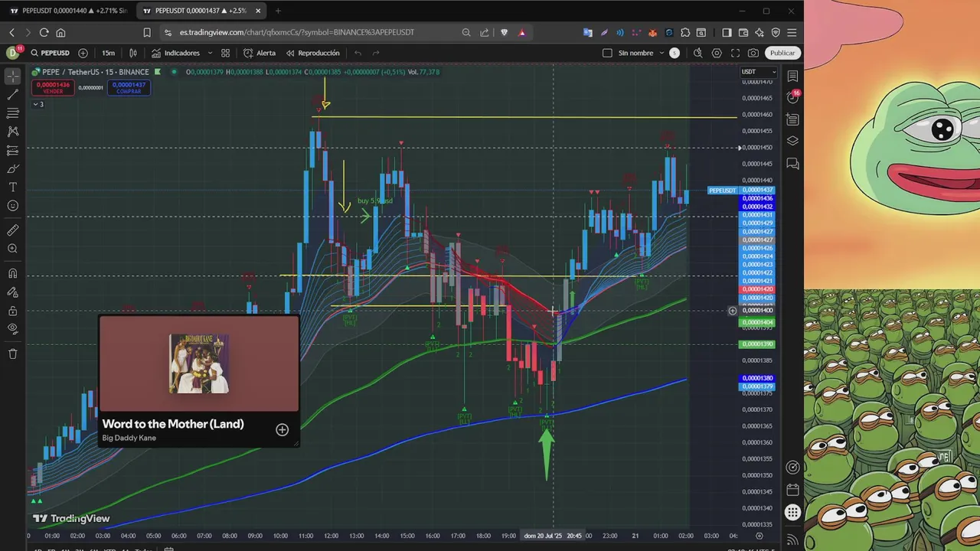The width and height of the screenshot is (980, 551).
Task: Go back in browser history
Action: (11, 32)
